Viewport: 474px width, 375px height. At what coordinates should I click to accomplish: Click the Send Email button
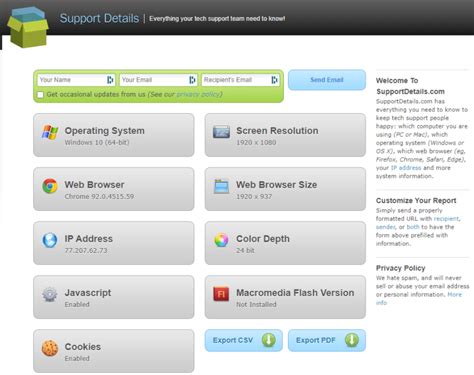327,80
